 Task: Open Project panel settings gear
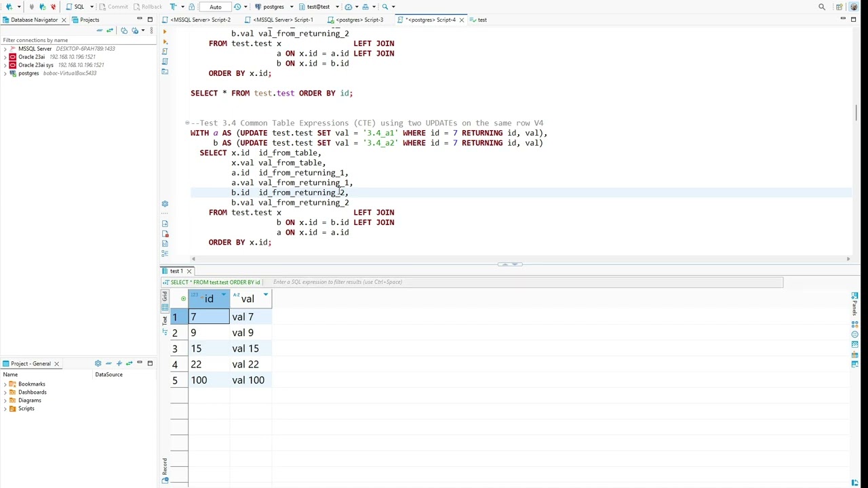[98, 364]
